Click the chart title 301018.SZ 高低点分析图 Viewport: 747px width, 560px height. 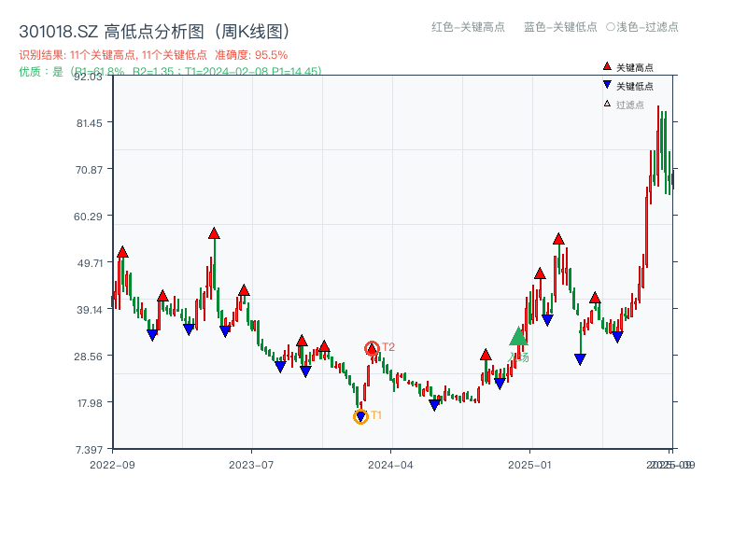pos(154,32)
